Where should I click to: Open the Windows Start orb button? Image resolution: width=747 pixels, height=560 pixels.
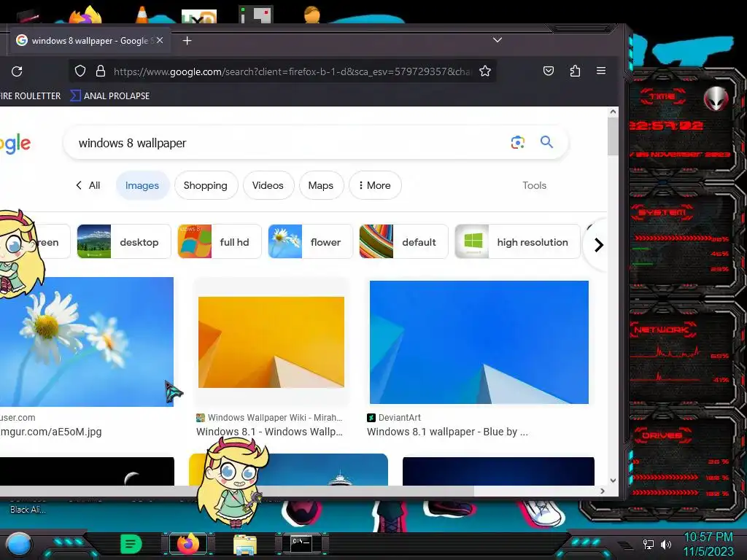pos(18,544)
